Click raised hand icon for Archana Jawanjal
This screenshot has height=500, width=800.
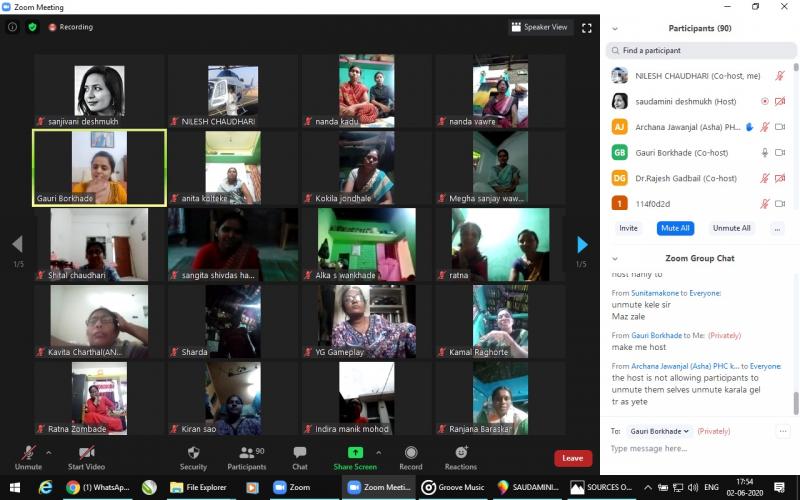point(749,127)
